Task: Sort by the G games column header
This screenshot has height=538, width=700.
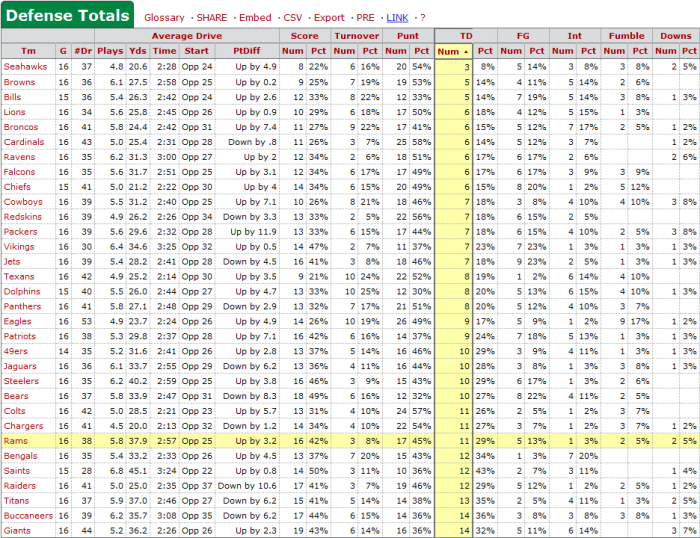Action: [63, 51]
